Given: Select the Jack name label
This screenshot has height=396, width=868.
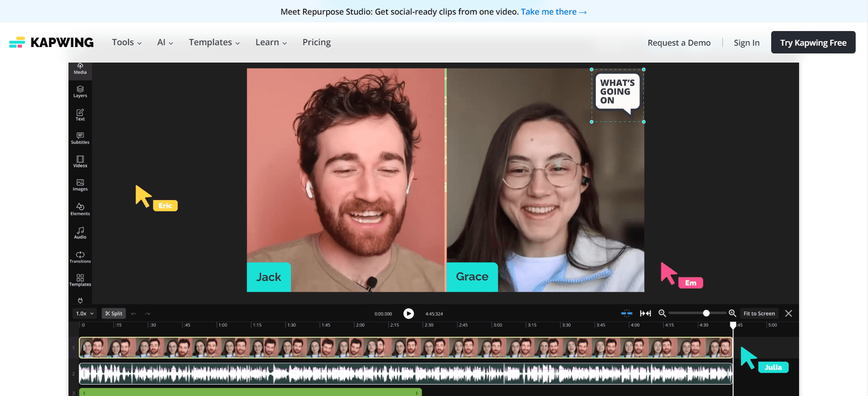Looking at the screenshot, I should point(268,277).
